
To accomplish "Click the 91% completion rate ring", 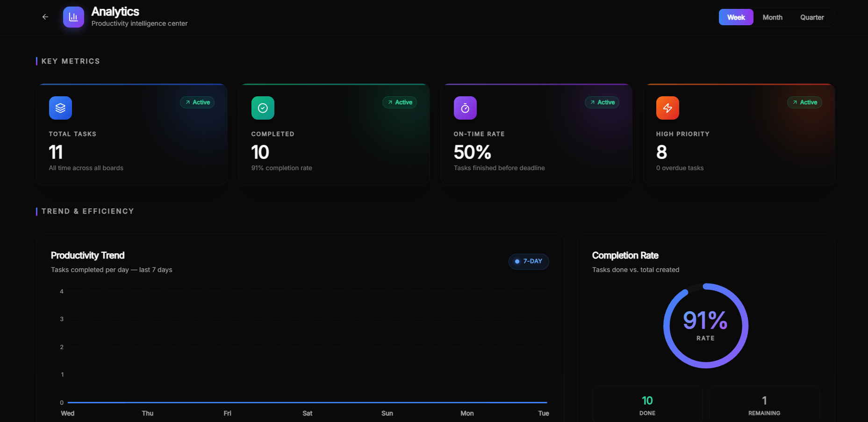I will [706, 326].
